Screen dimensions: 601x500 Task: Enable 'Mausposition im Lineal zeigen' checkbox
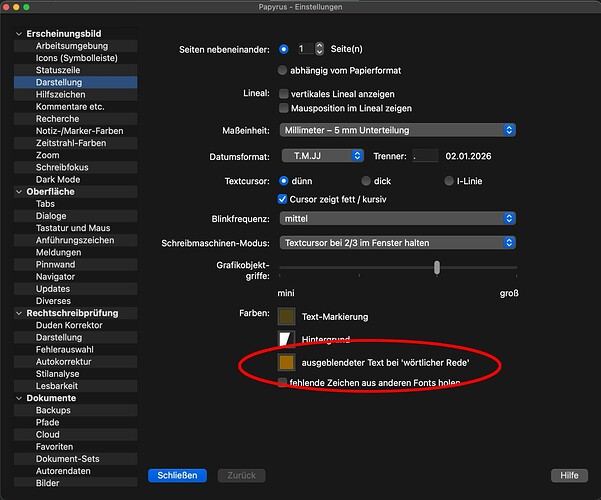(x=284, y=108)
